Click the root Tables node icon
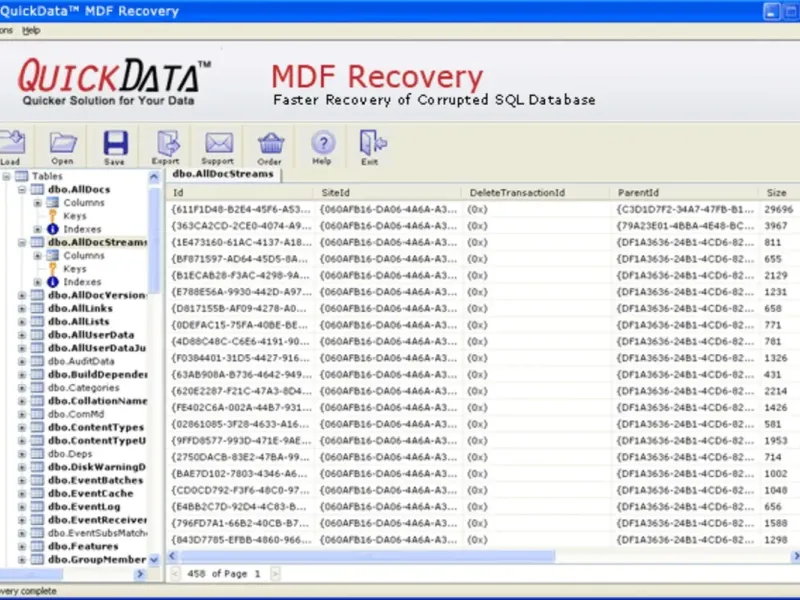The image size is (800, 600). click(21, 176)
